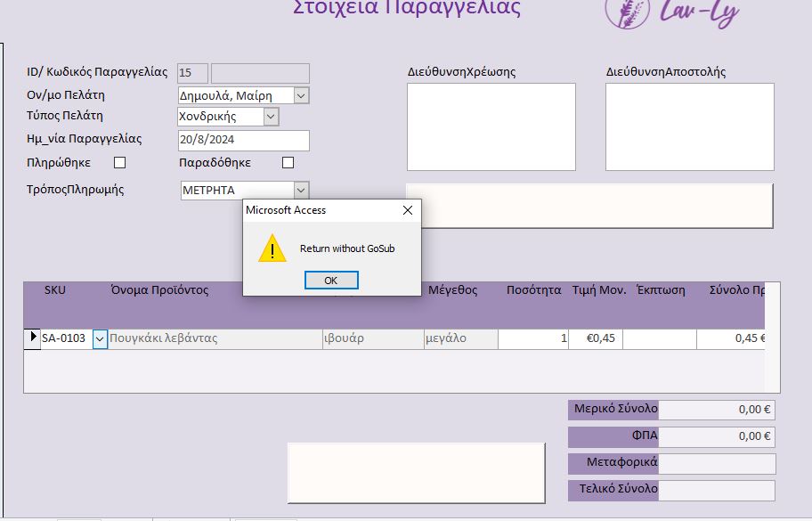Click inside the ΔιεύθυνσηΧρέωσης text box
Viewport: 812px width, 521px height.
(x=490, y=125)
